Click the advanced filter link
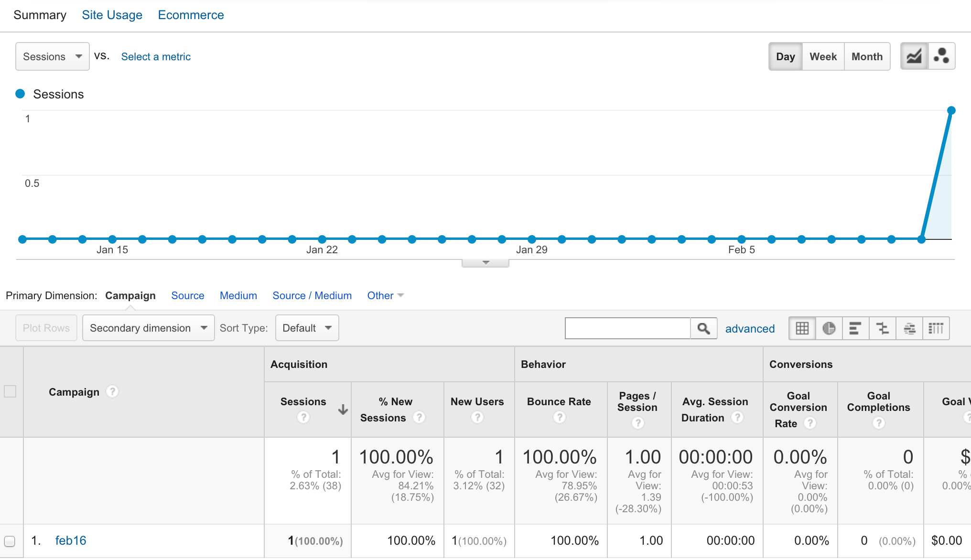The height and width of the screenshot is (560, 971). (750, 329)
